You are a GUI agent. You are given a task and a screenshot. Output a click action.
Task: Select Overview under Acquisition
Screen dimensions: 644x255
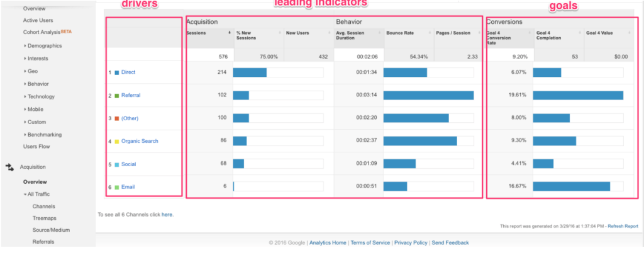point(35,182)
